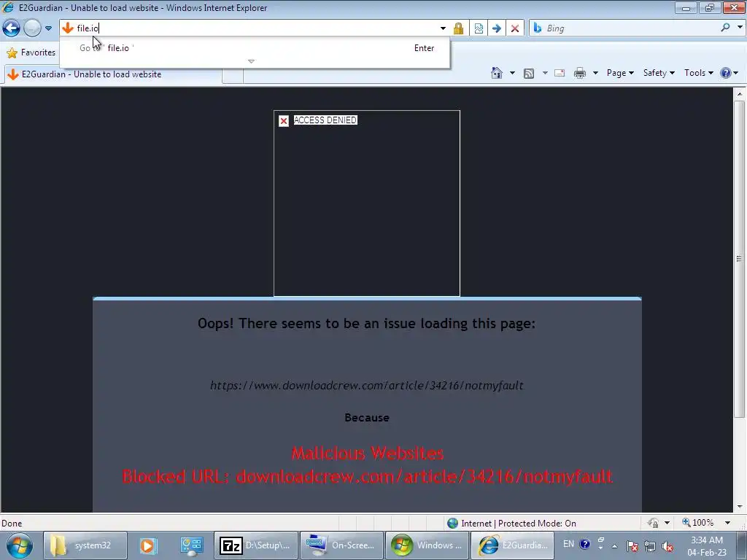
Task: Click the Back navigation arrow
Action: pos(12,28)
